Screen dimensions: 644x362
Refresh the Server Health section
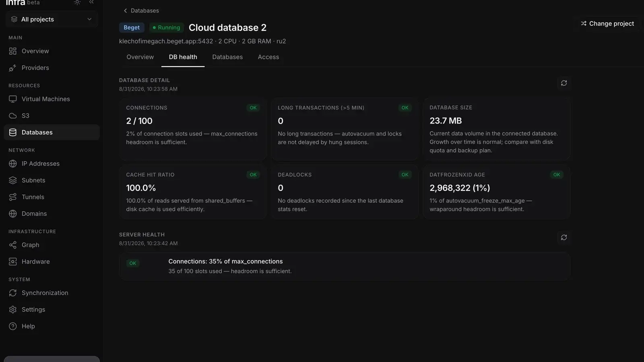[564, 237]
